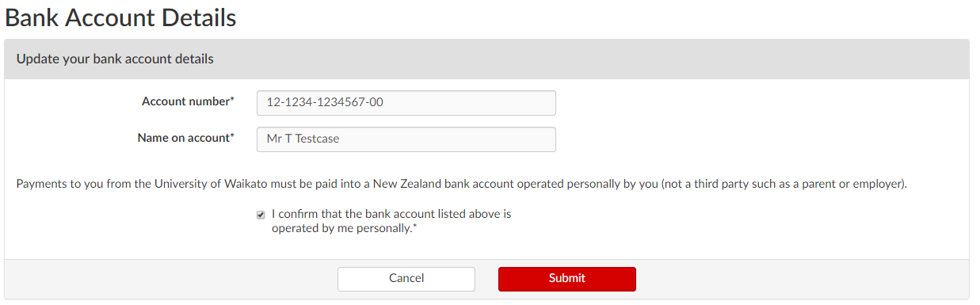Focus the Account number input field

pos(406,103)
